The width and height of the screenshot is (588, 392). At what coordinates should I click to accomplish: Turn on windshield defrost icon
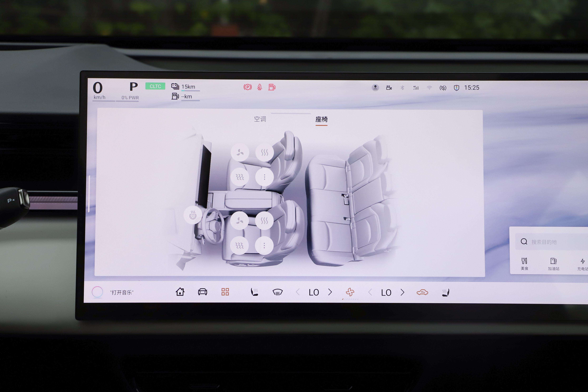pos(278,292)
